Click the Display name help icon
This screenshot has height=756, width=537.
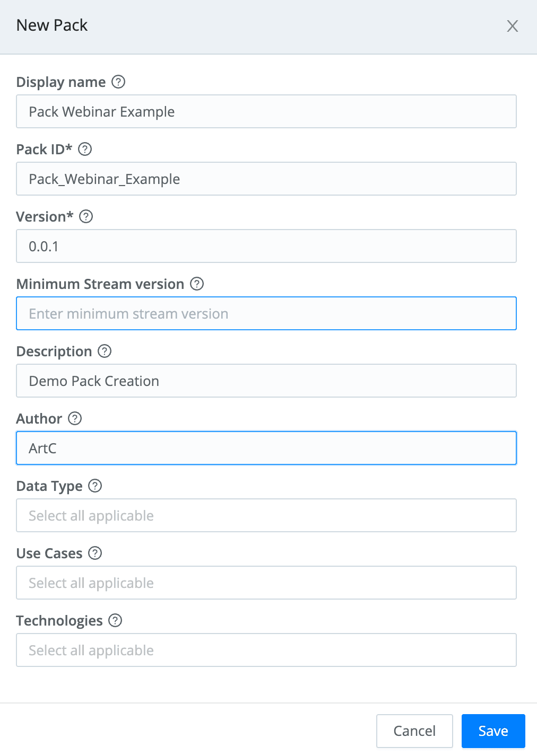click(x=118, y=82)
